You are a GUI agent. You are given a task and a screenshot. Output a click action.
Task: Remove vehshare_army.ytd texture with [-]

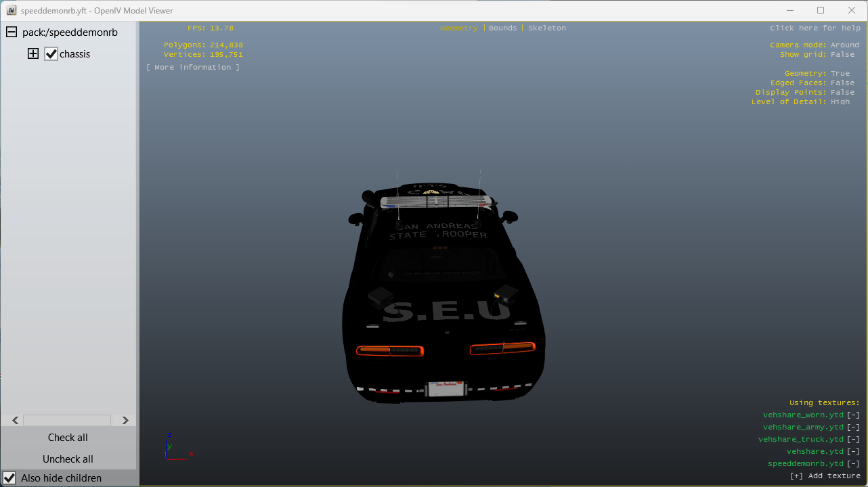coord(853,427)
